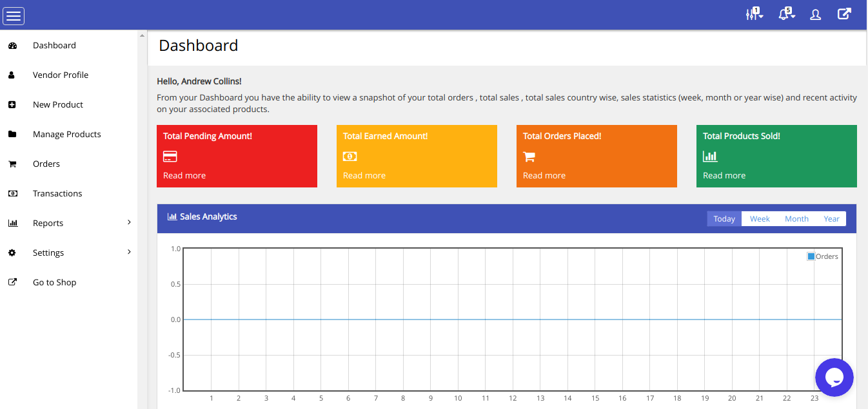Open Go to Shop menu item

coord(54,283)
